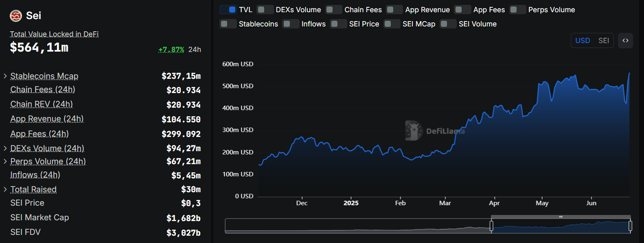
Task: Click the $94,27m DEXs volume value
Action: (x=184, y=148)
